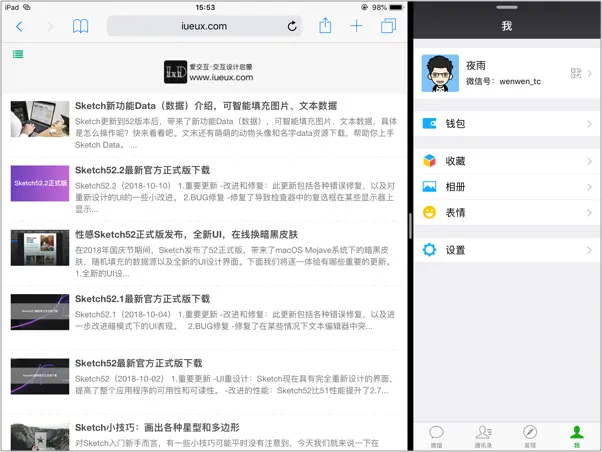Expand the 表情 row chevron
This screenshot has height=452, width=602.
click(x=589, y=213)
